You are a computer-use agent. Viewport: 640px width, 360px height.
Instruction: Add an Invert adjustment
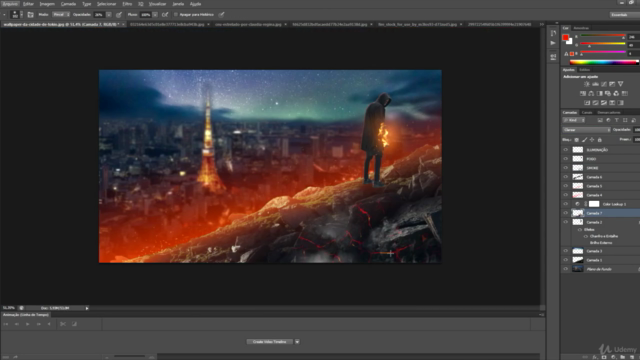(x=587, y=103)
